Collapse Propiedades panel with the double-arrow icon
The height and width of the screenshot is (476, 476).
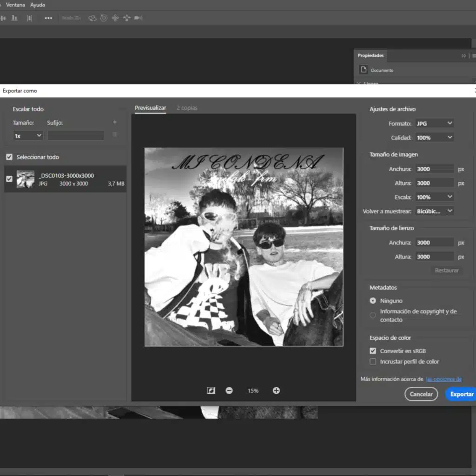pyautogui.click(x=463, y=55)
